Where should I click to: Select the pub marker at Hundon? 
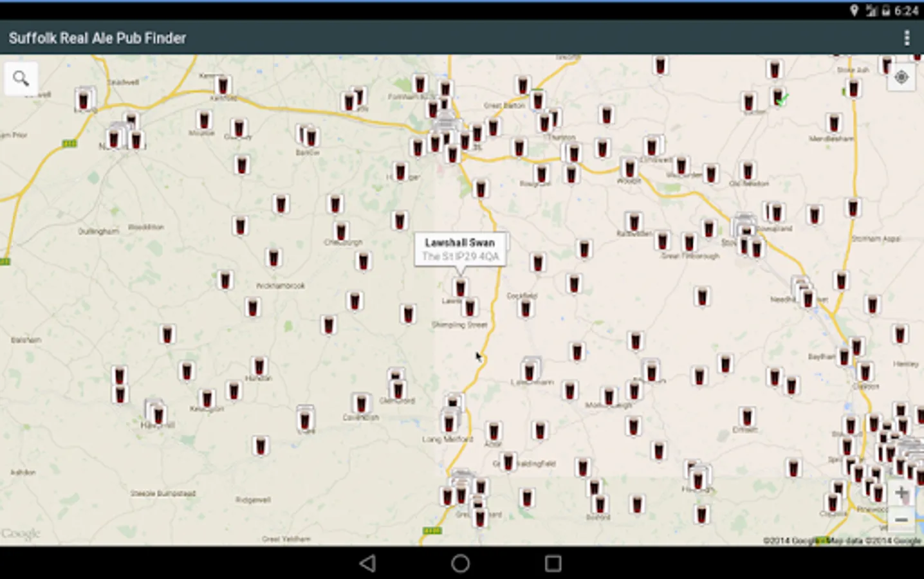pos(259,366)
